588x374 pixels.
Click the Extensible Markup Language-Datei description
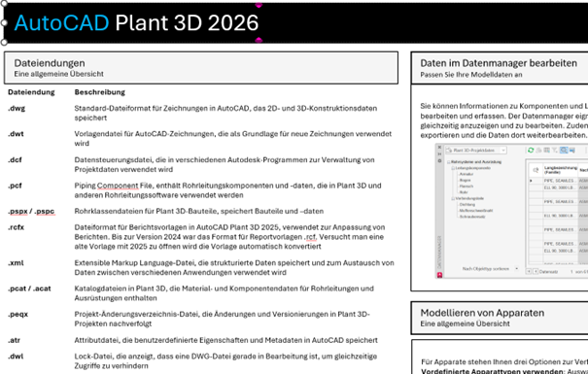point(234,267)
